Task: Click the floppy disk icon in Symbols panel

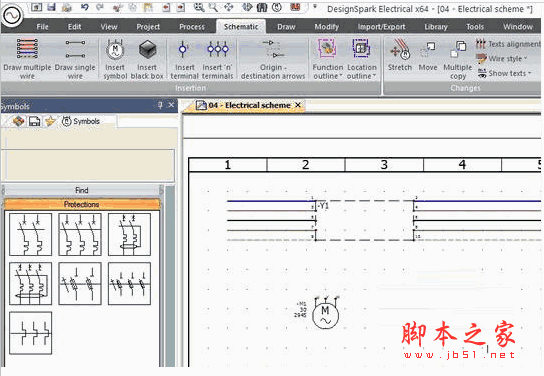Action: [35, 121]
